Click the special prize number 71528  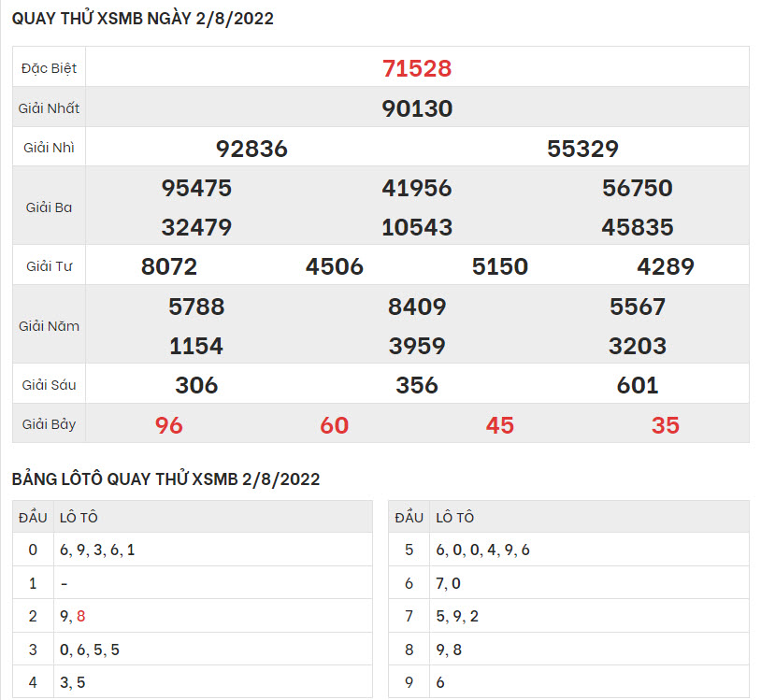417,68
